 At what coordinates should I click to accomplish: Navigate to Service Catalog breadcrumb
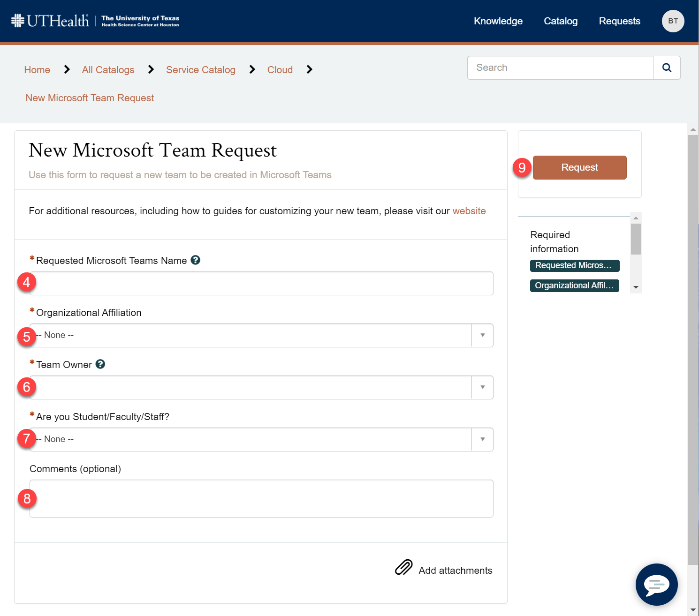tap(200, 70)
